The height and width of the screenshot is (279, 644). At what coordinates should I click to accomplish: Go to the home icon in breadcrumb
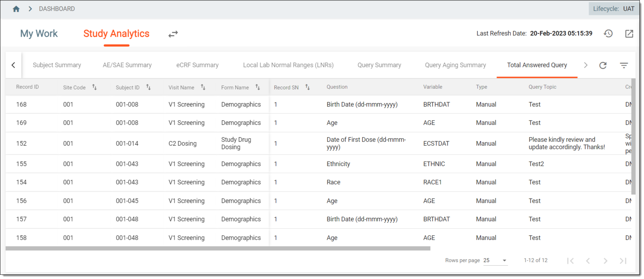click(16, 9)
